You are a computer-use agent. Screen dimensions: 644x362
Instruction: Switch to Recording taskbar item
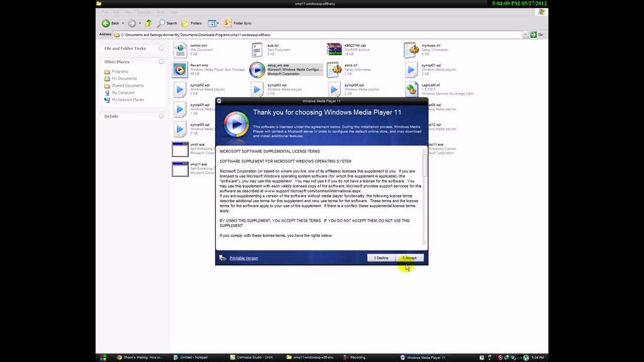pyautogui.click(x=355, y=357)
